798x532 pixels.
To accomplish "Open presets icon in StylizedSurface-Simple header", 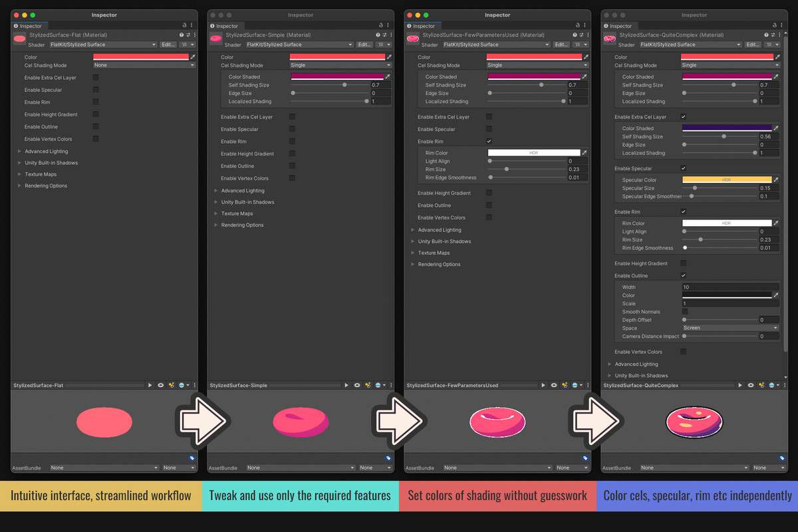I will (384, 35).
